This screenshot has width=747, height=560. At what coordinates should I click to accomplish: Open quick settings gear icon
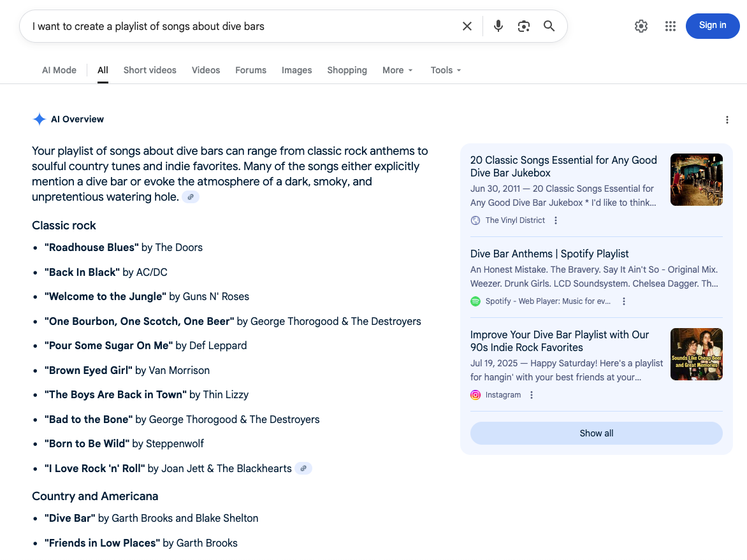641,26
